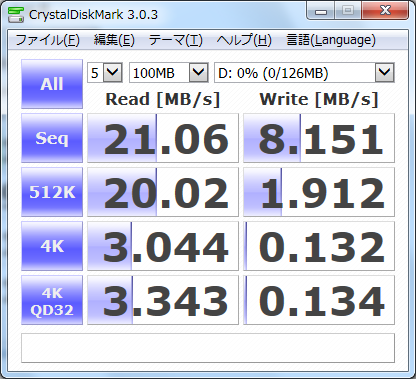The height and width of the screenshot is (379, 416).
Task: Start the Seq benchmark test
Action: pyautogui.click(x=52, y=138)
